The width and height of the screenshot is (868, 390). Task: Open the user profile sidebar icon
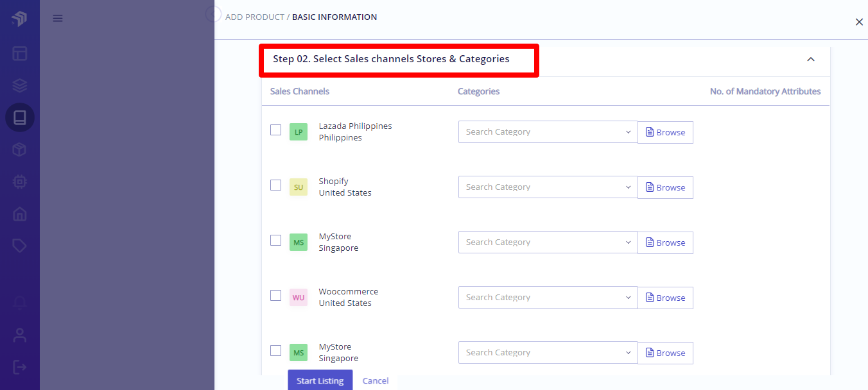[x=19, y=335]
